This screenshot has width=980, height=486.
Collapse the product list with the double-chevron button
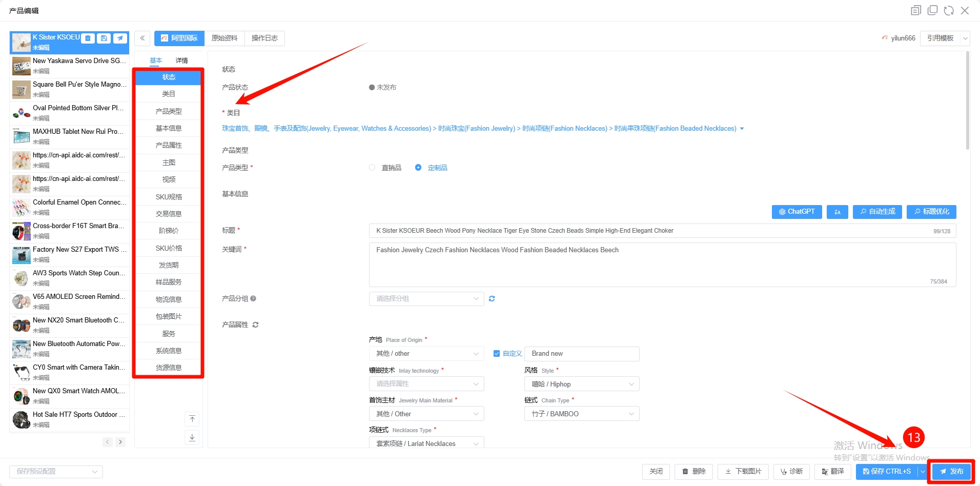click(x=142, y=38)
